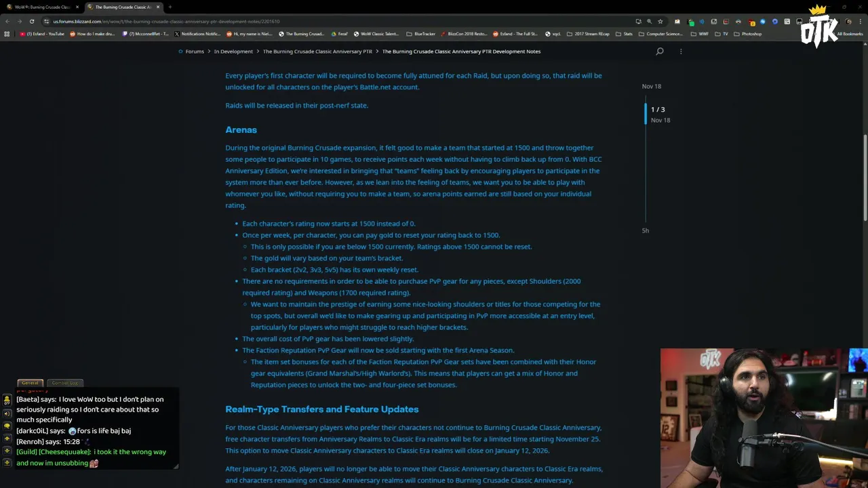Open the 'How do I make dru...' Reddit bookmark
Screen dimensions: 868x488
coord(92,34)
